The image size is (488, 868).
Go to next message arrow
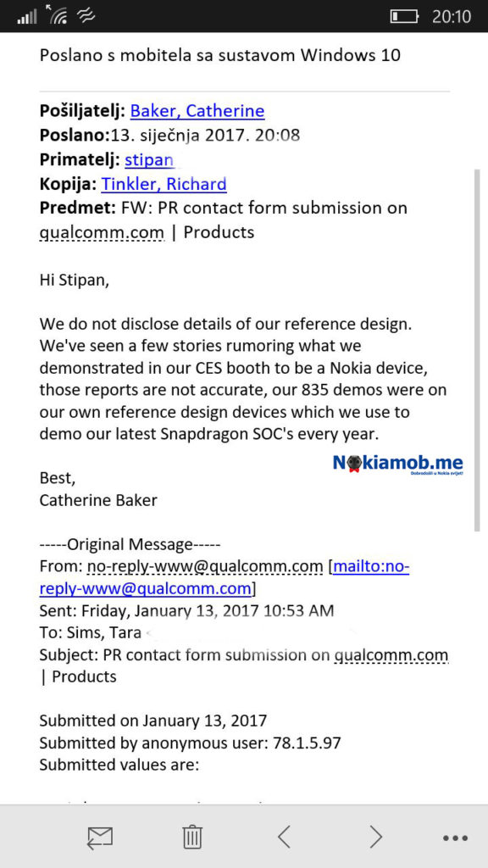click(x=375, y=837)
